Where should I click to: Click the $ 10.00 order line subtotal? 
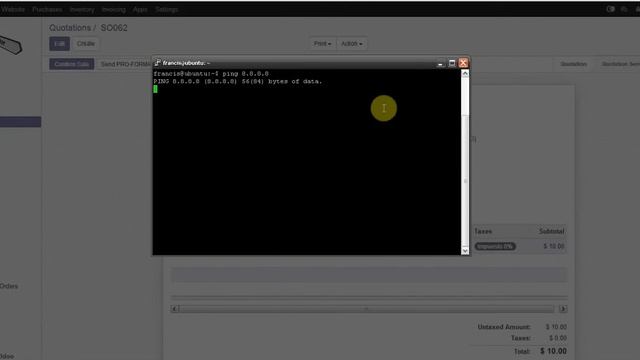pos(553,246)
